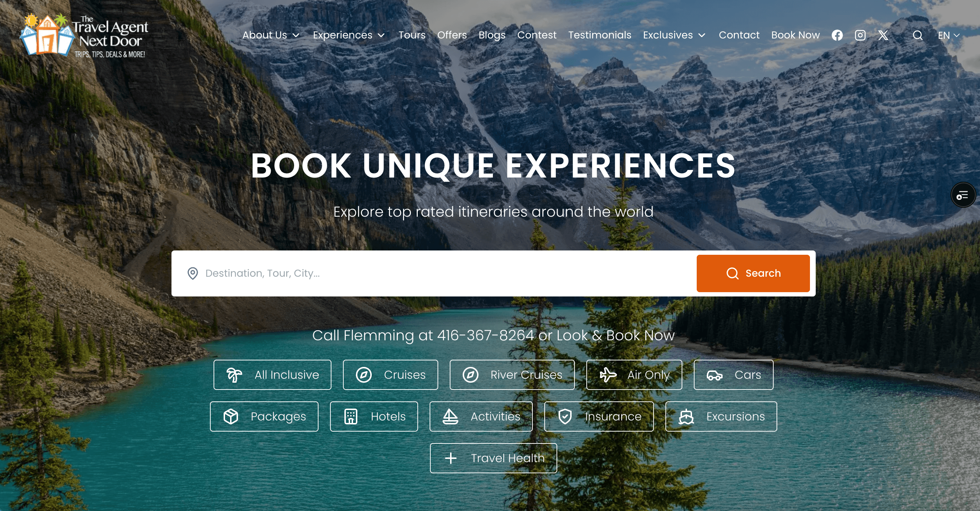
Task: Open the Testimonials menu item
Action: (x=600, y=35)
